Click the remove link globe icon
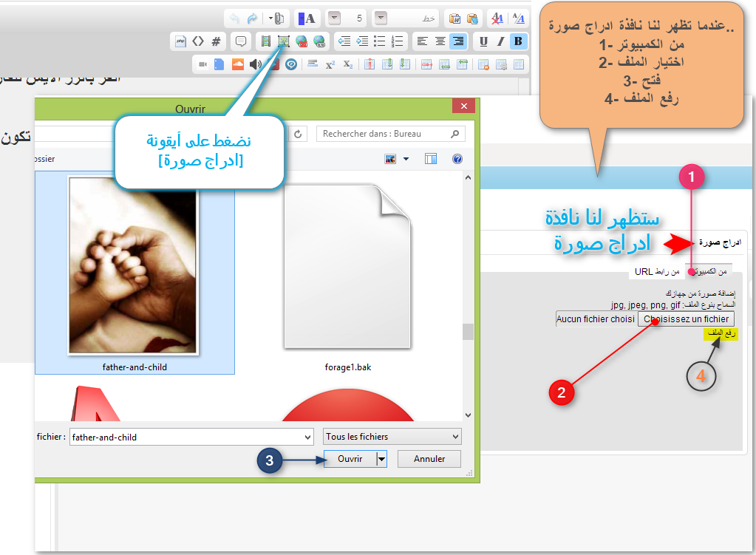Viewport: 756px width, 555px height. (302, 41)
